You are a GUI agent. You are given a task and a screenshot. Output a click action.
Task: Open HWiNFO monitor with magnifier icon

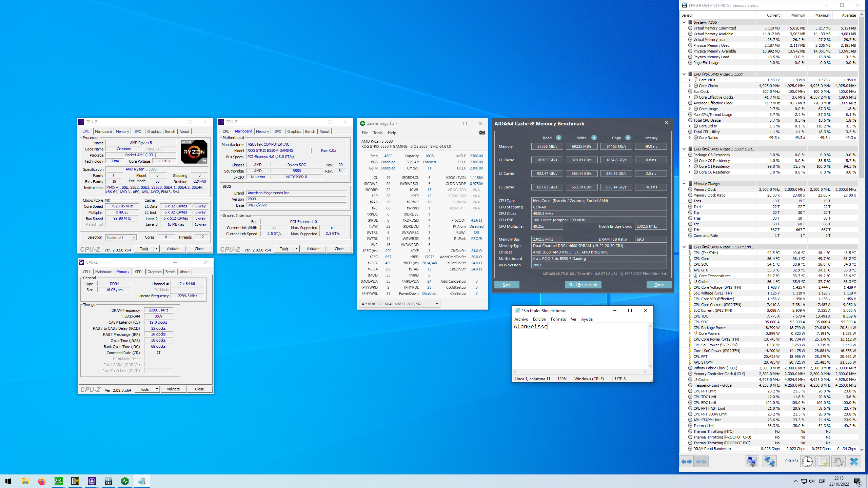tap(751, 462)
